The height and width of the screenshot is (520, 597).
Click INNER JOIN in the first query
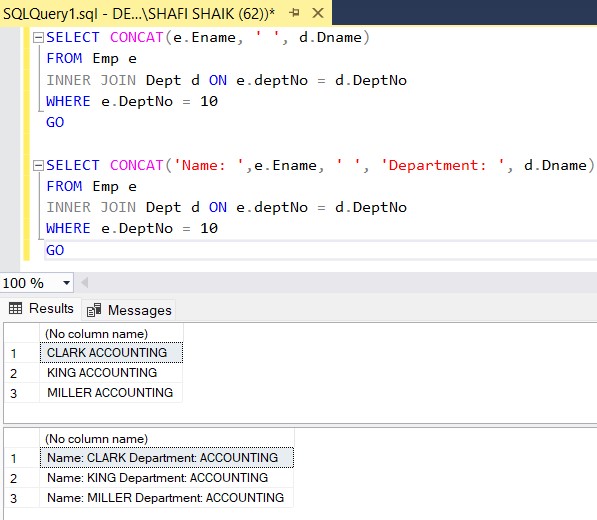pyautogui.click(x=91, y=80)
